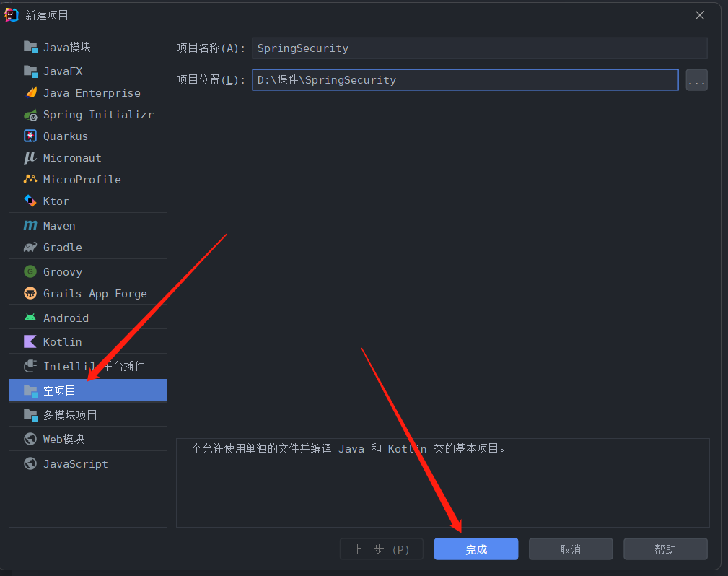Choose Kotlin label
The height and width of the screenshot is (576, 728).
[62, 342]
